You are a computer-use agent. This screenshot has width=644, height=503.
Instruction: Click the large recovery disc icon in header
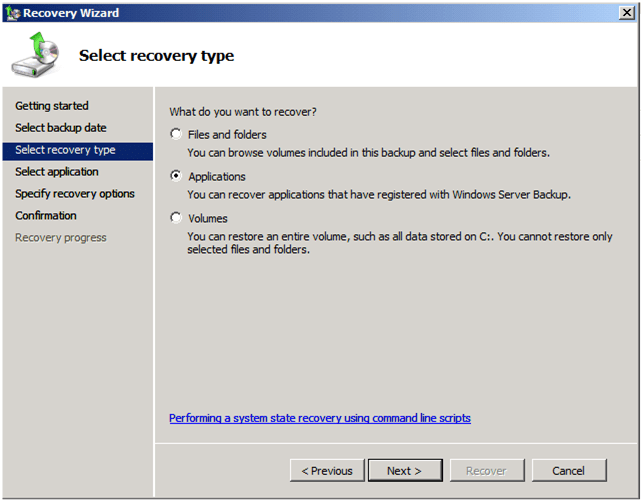pos(35,56)
